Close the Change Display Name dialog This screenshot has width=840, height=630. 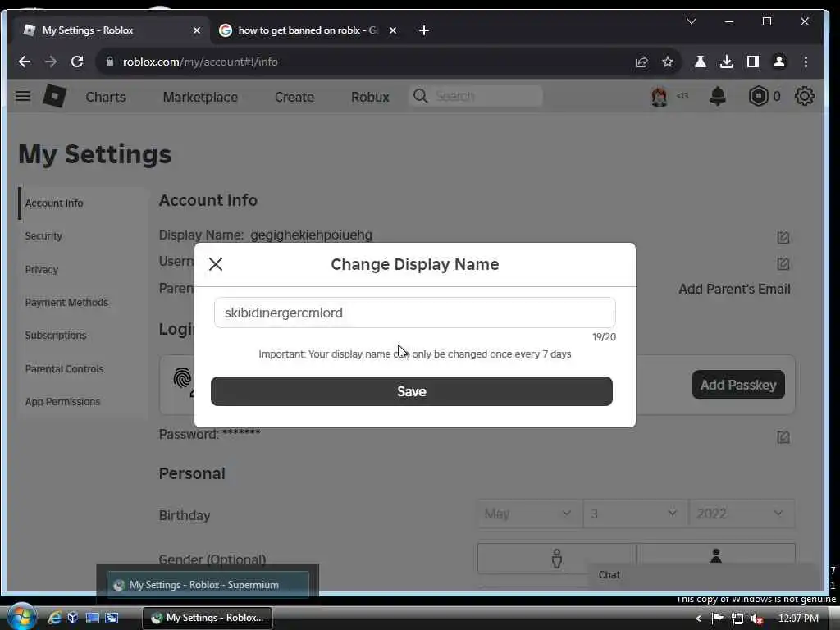(216, 264)
